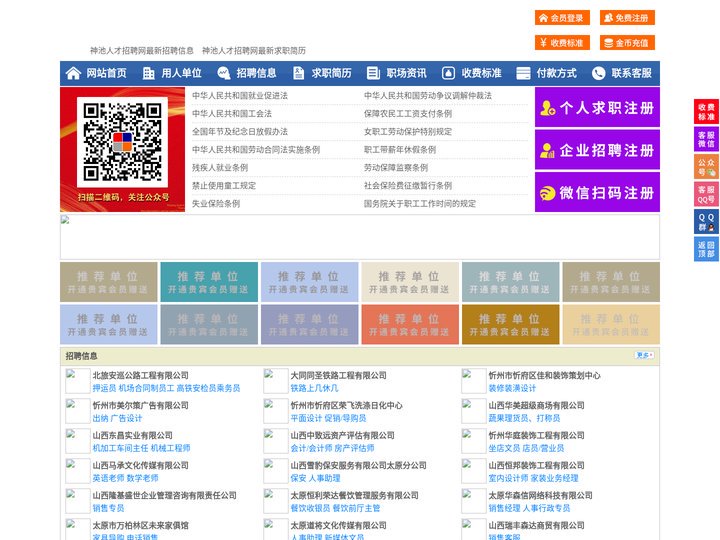The image size is (720, 540).
Task: Open job link 英语老师 数学老师
Action: [125, 478]
